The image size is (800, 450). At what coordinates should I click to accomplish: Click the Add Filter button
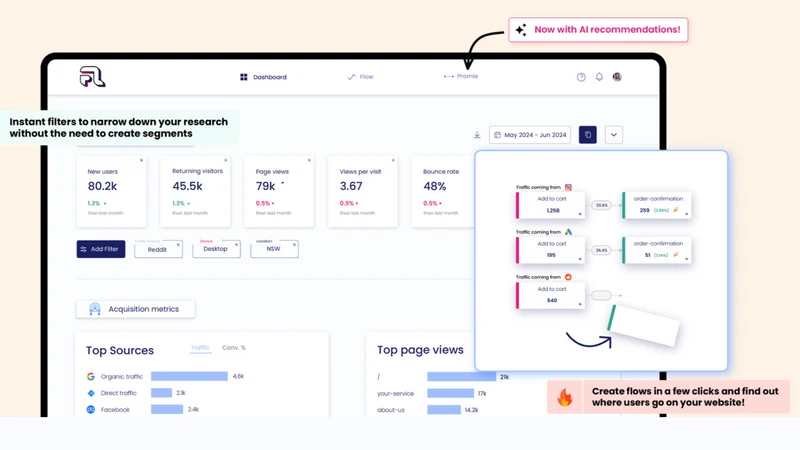pos(101,249)
